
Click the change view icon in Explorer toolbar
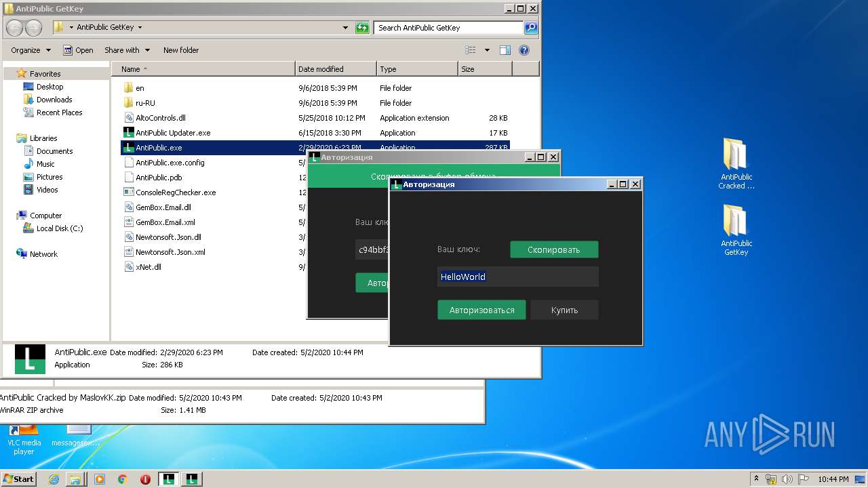point(471,50)
